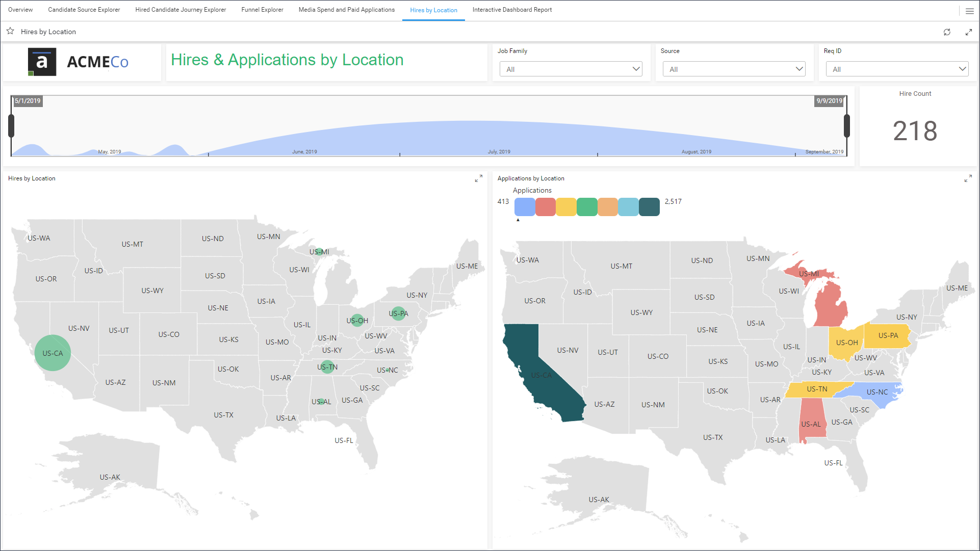980x551 pixels.
Task: Switch to the Overview tab
Action: pos(20,10)
